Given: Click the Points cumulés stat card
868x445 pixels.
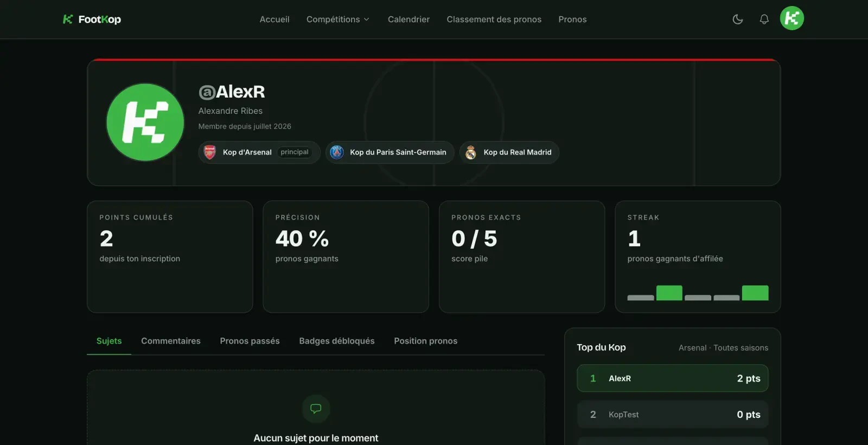Looking at the screenshot, I should tap(170, 257).
